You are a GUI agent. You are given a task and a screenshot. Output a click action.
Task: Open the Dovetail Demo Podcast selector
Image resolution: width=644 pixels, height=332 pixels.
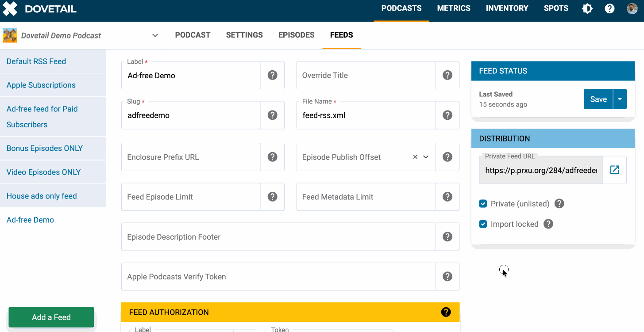155,35
